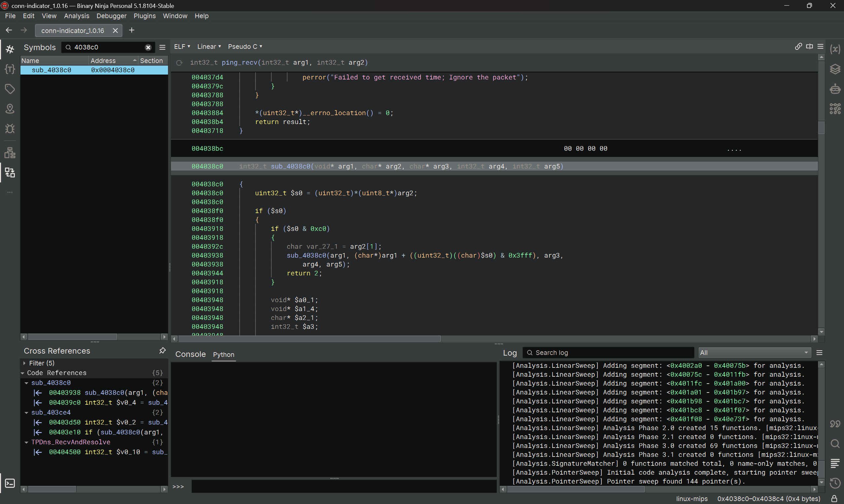
Task: Switch to the Python console tab
Action: pos(223,355)
